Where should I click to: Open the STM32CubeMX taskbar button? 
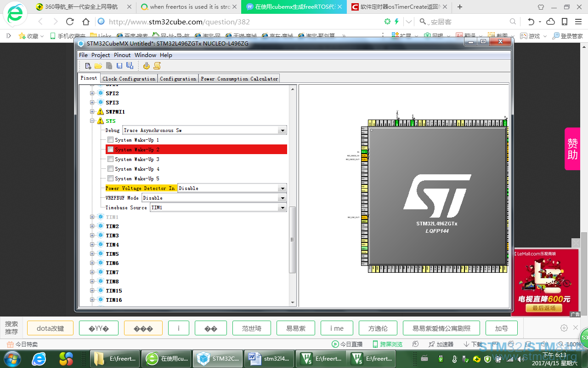[x=217, y=358]
